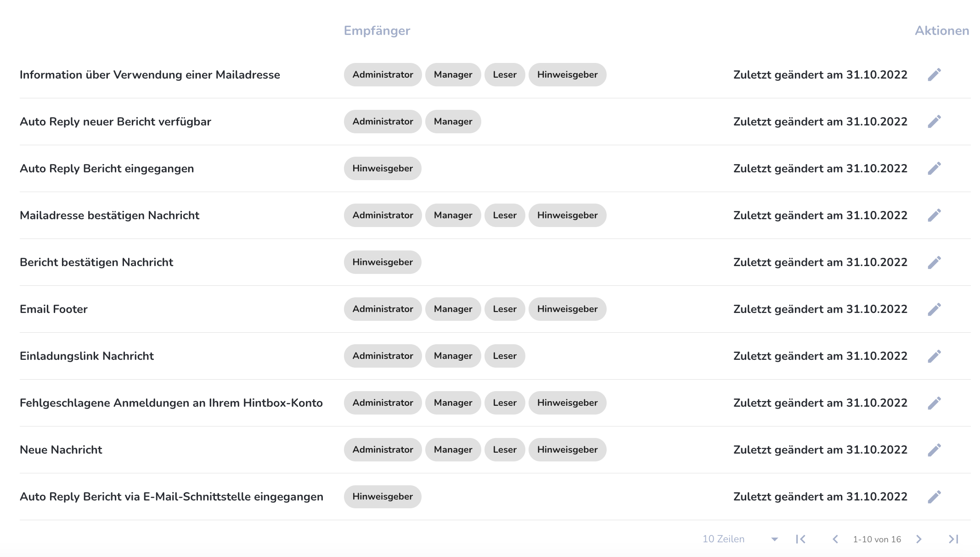The width and height of the screenshot is (980, 557).
Task: Click Hinweisgeber chip in Bericht bestätigen Nachricht row
Action: [x=383, y=262]
